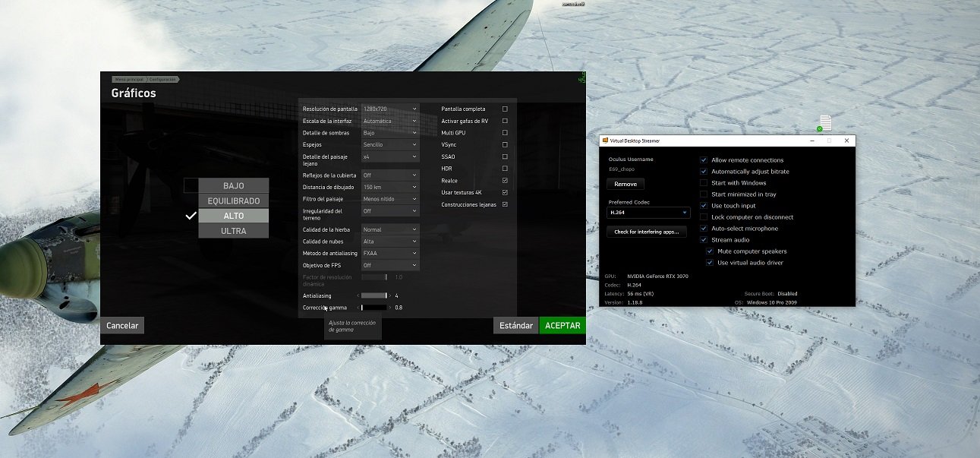Expand the Espejos dropdown
980x458 pixels.
pyautogui.click(x=390, y=144)
